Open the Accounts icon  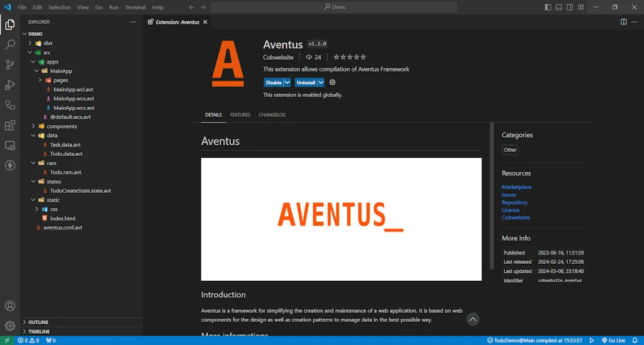tap(10, 306)
